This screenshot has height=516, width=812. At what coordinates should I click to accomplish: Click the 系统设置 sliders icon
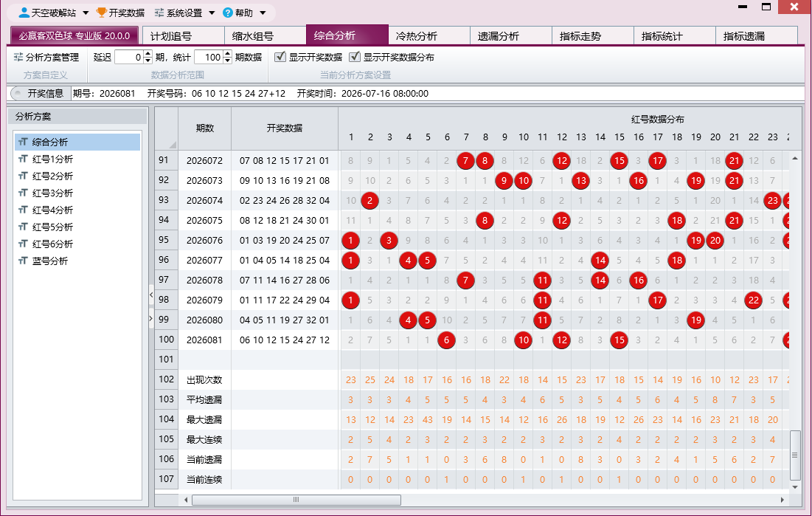[159, 13]
